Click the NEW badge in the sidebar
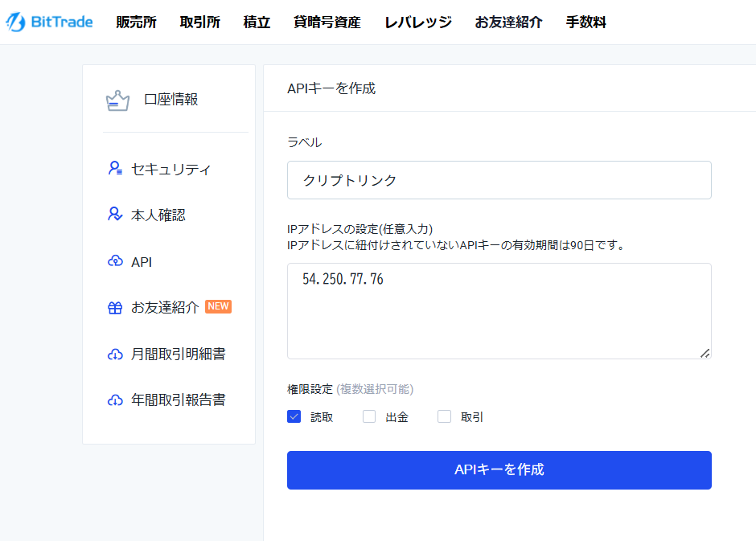 click(219, 306)
